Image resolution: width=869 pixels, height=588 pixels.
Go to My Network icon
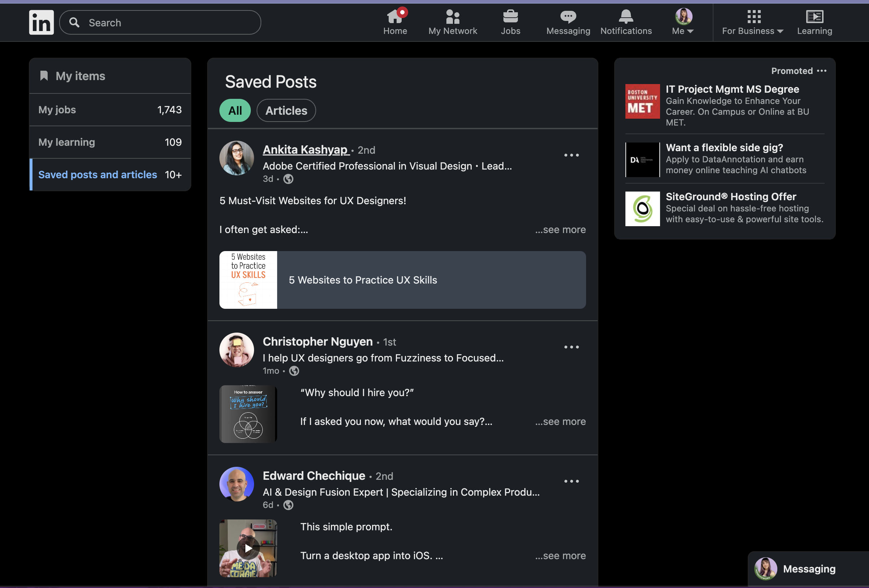(453, 17)
